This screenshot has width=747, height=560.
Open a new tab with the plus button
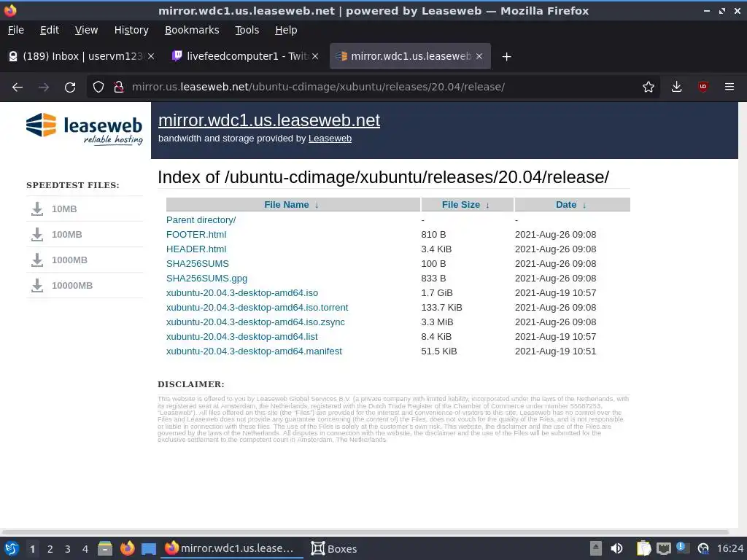click(x=506, y=57)
